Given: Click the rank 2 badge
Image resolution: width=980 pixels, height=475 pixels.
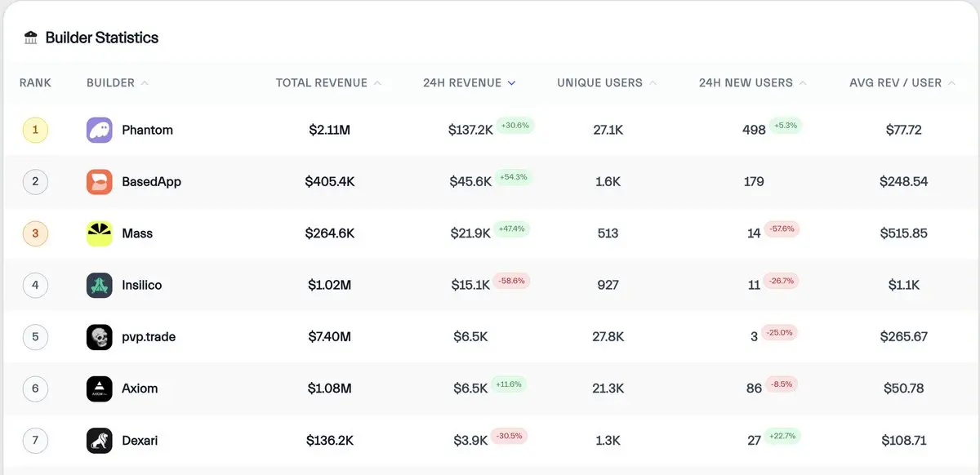Looking at the screenshot, I should coord(35,181).
